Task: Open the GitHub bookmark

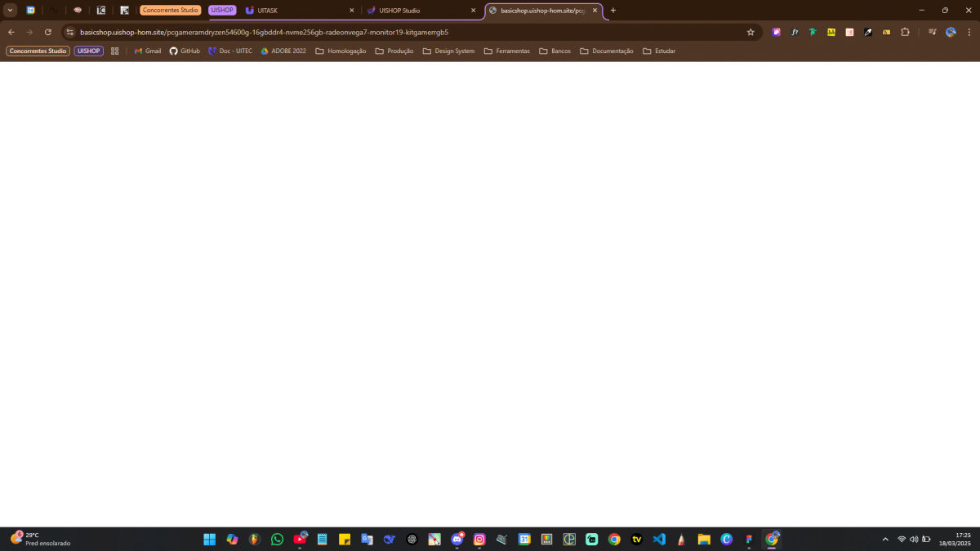Action: (x=185, y=51)
